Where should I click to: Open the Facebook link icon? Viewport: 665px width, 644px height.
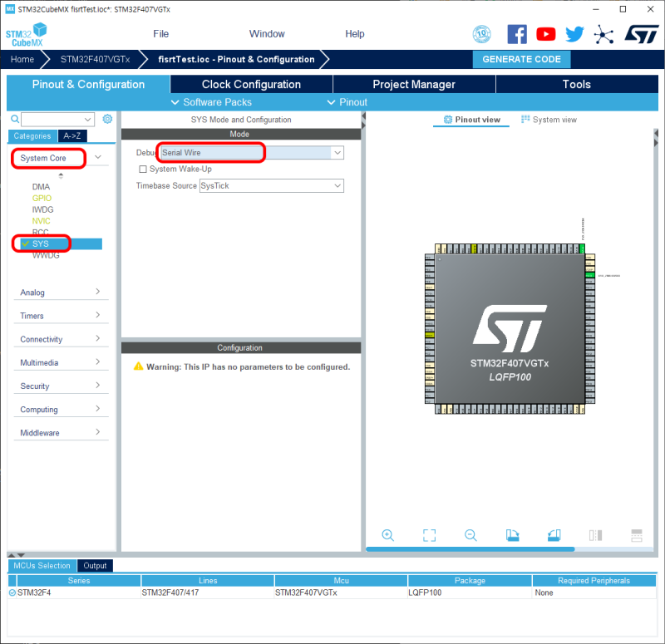(517, 34)
